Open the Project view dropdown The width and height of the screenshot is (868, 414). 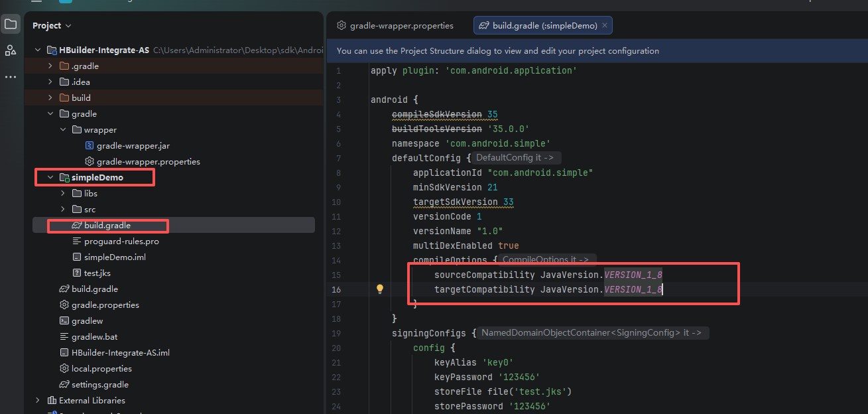(x=52, y=25)
